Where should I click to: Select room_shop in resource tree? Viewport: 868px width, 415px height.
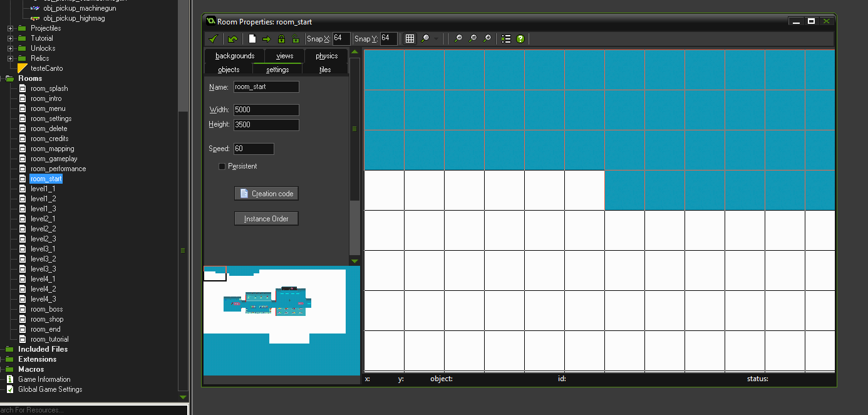[47, 319]
